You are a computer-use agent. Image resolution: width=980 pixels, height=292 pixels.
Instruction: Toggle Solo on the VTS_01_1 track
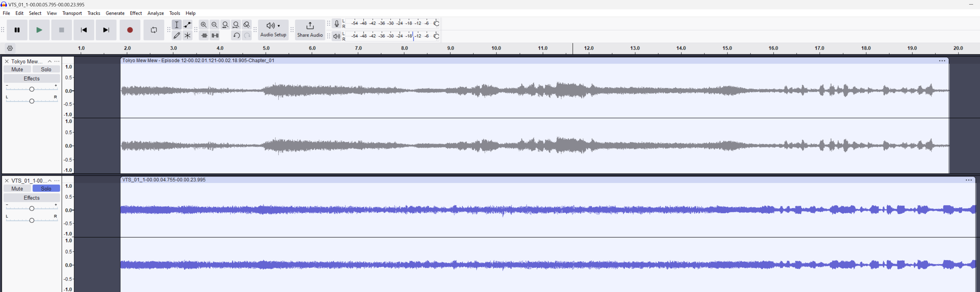(46, 189)
